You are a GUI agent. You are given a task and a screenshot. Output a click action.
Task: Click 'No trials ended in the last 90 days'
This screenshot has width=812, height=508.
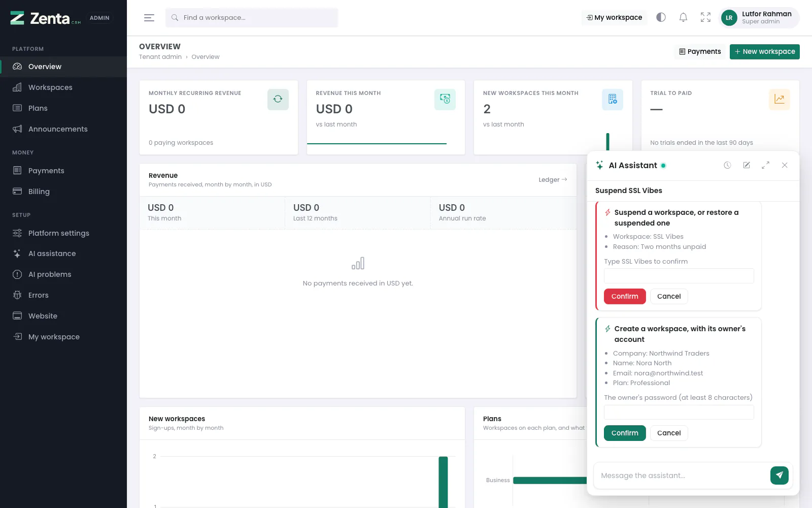(x=701, y=143)
